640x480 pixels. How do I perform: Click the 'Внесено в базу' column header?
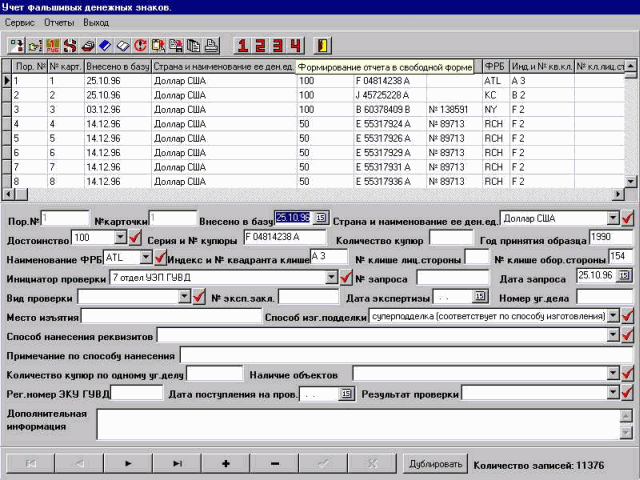point(118,67)
